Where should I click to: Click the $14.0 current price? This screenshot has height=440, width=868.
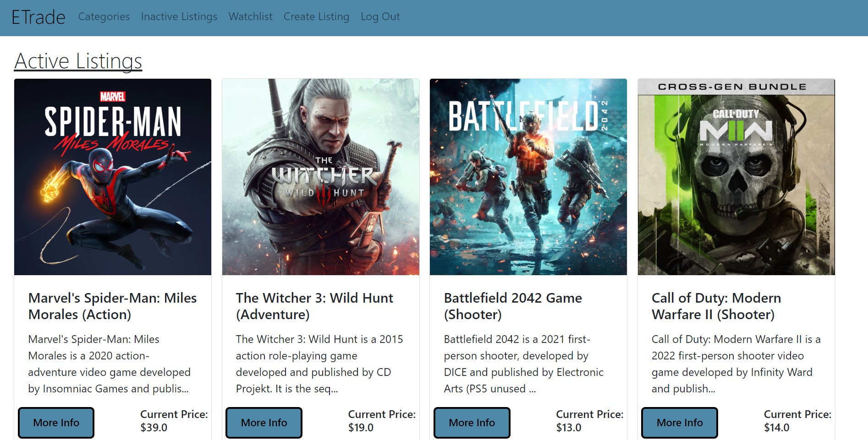tap(777, 428)
